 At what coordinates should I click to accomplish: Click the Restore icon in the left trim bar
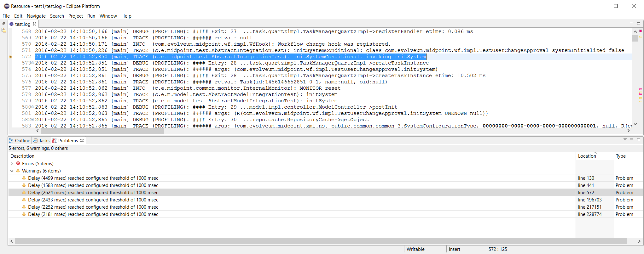[x=4, y=24]
